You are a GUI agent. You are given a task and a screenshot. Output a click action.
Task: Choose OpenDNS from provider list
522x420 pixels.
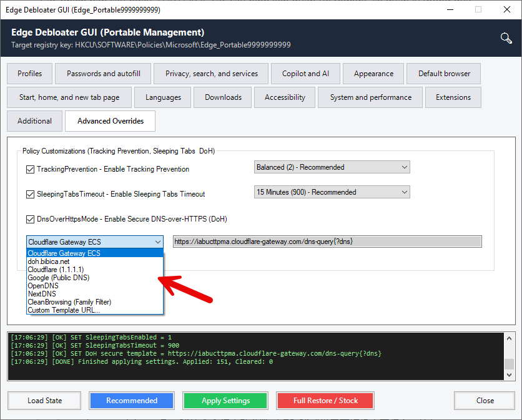pos(95,286)
